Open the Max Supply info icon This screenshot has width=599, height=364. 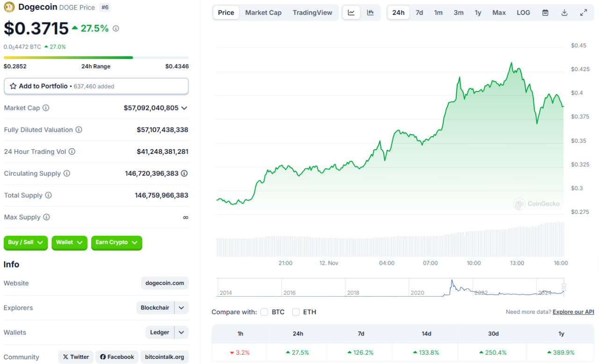[46, 217]
